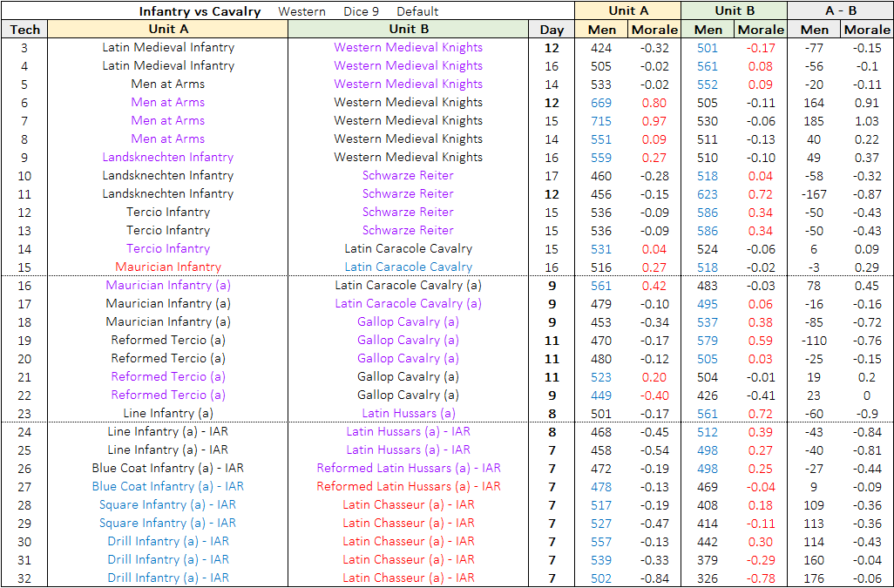Image resolution: width=894 pixels, height=588 pixels.
Task: Click the red 'Maurician Infantry' cell
Action: [x=168, y=267]
